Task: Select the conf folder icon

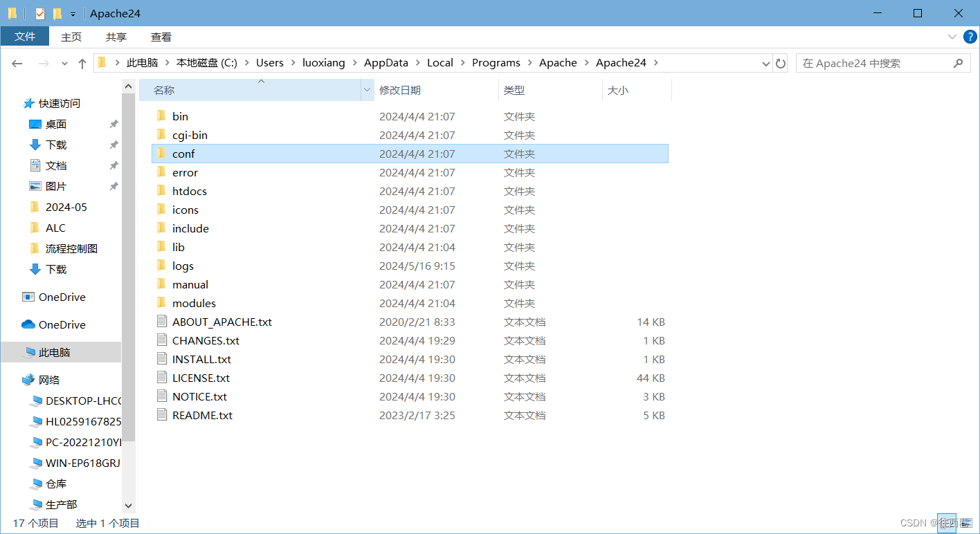Action: click(161, 154)
